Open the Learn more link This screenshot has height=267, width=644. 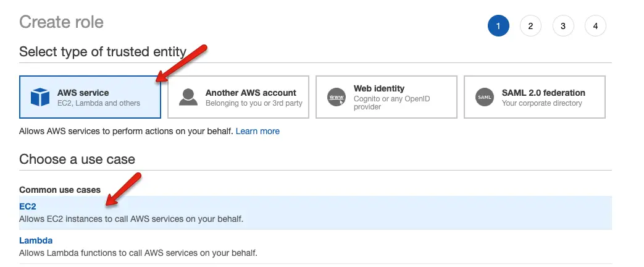pos(257,131)
